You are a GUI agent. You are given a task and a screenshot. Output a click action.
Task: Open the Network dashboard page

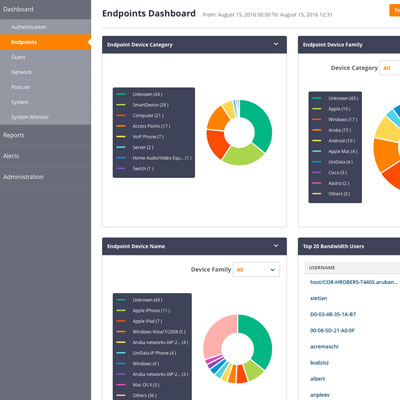point(21,72)
